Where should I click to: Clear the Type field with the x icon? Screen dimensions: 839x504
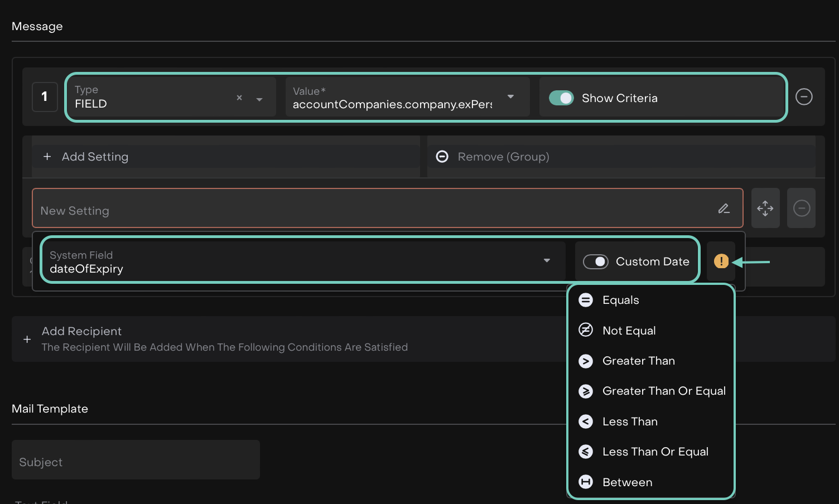(239, 98)
